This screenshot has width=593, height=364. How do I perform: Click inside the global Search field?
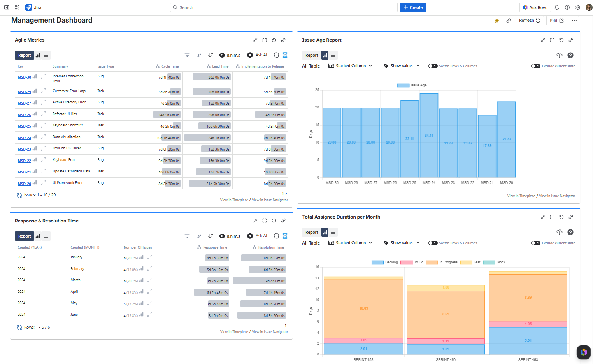pos(284,7)
